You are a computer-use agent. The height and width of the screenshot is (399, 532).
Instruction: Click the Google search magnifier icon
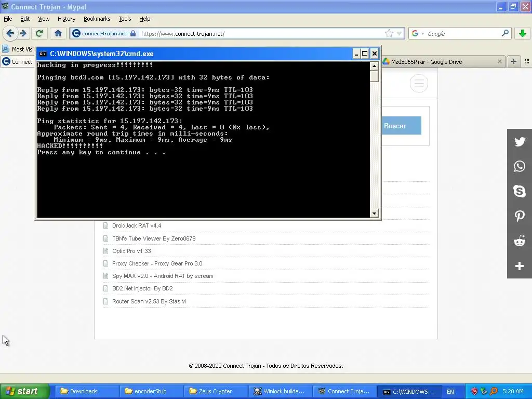coord(505,33)
